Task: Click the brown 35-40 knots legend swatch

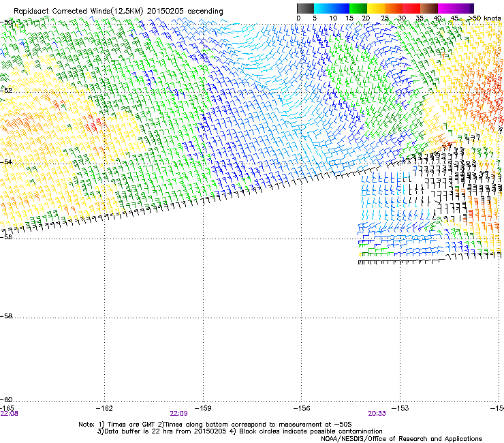Action: coord(429,8)
